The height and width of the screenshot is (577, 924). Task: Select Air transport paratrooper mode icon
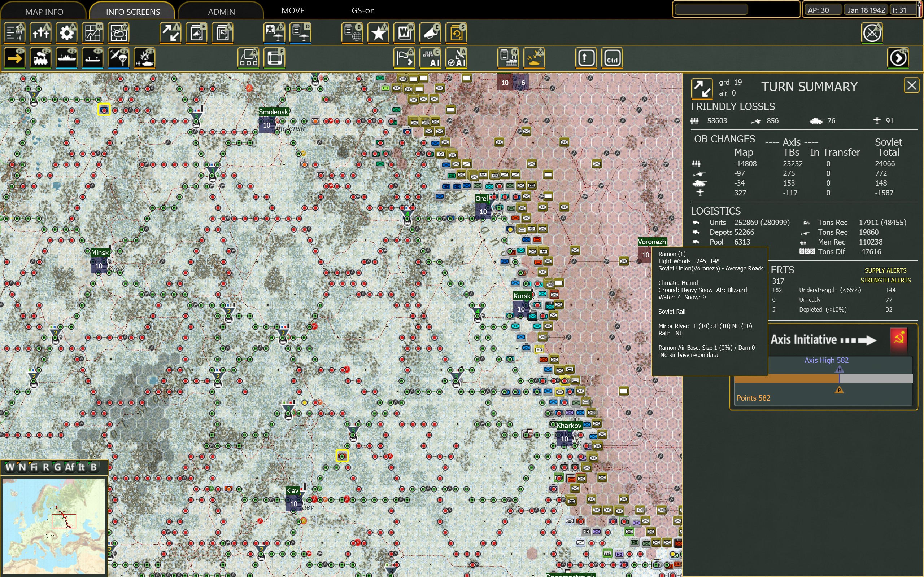pos(118,58)
